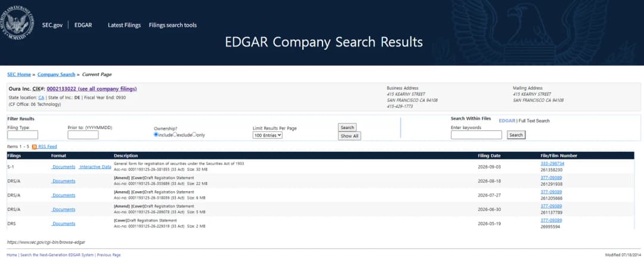Image resolution: width=644 pixels, height=267 pixels.
Task: Click the Description column header
Action: click(x=126, y=156)
